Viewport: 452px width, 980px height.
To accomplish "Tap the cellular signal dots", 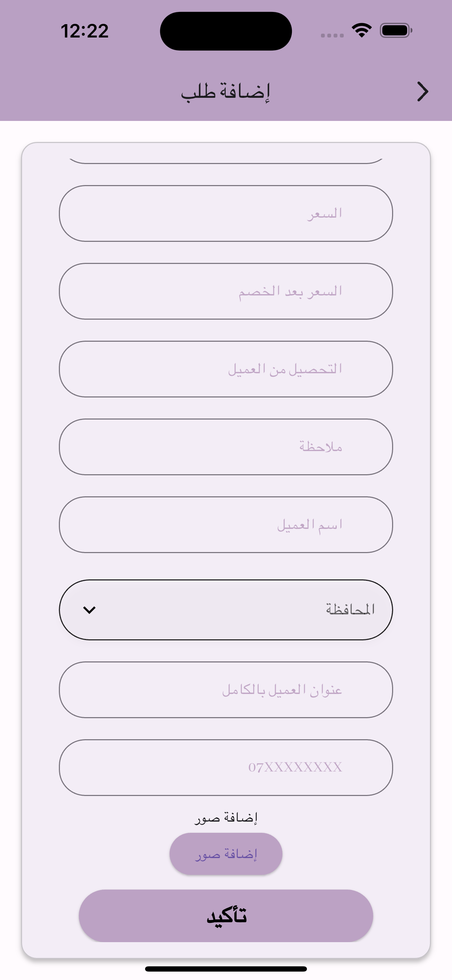I will pyautogui.click(x=332, y=35).
